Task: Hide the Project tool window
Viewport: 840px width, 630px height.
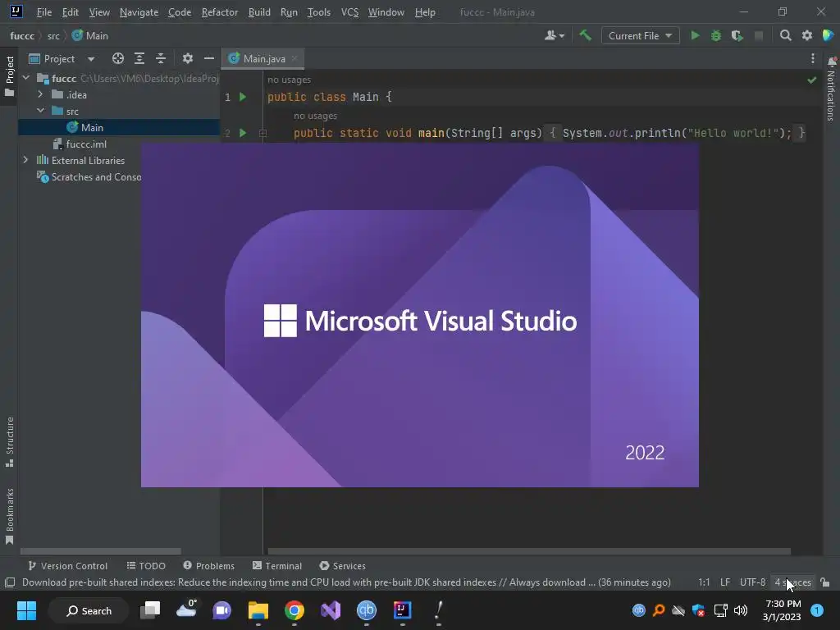Action: click(x=209, y=58)
